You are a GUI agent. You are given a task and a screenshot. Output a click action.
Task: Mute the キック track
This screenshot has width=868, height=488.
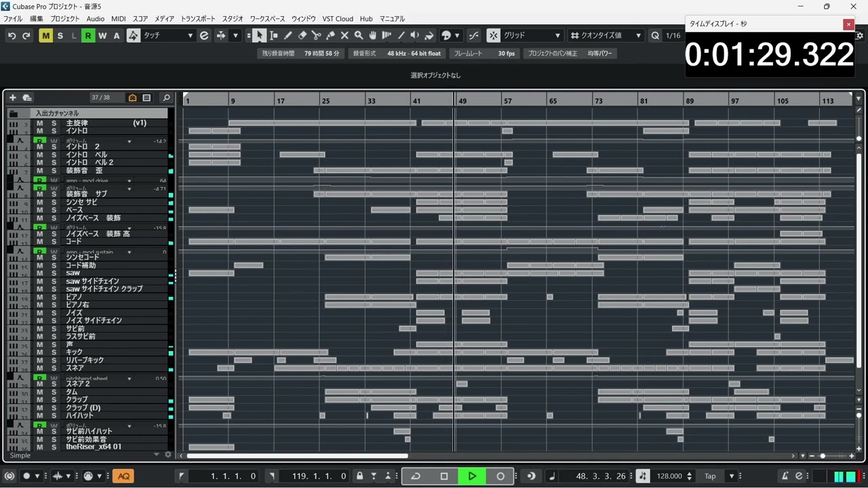pos(39,352)
